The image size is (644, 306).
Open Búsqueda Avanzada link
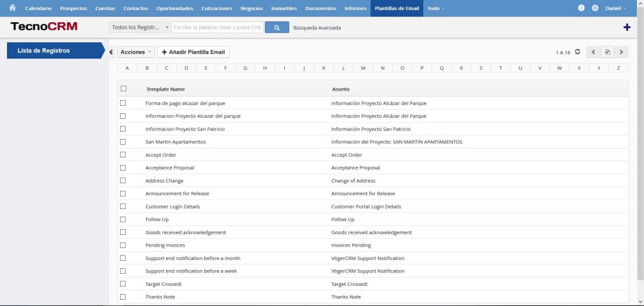[317, 28]
